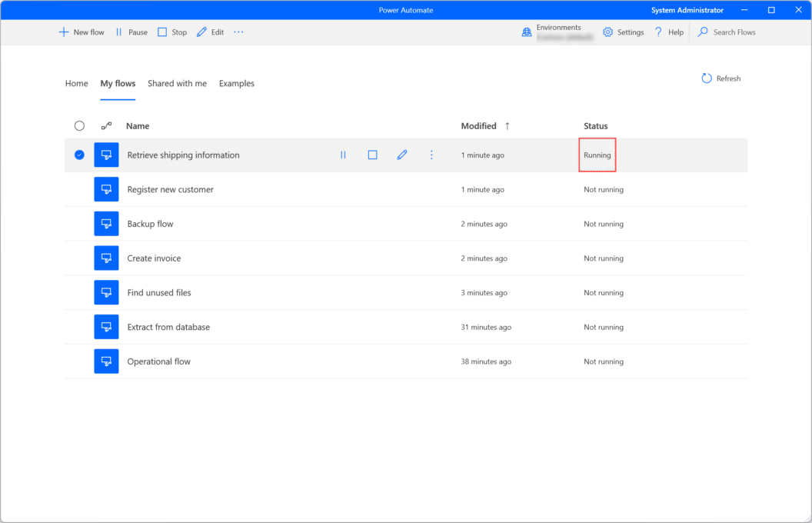Click the Running status text
The image size is (812, 523).
[x=597, y=155]
